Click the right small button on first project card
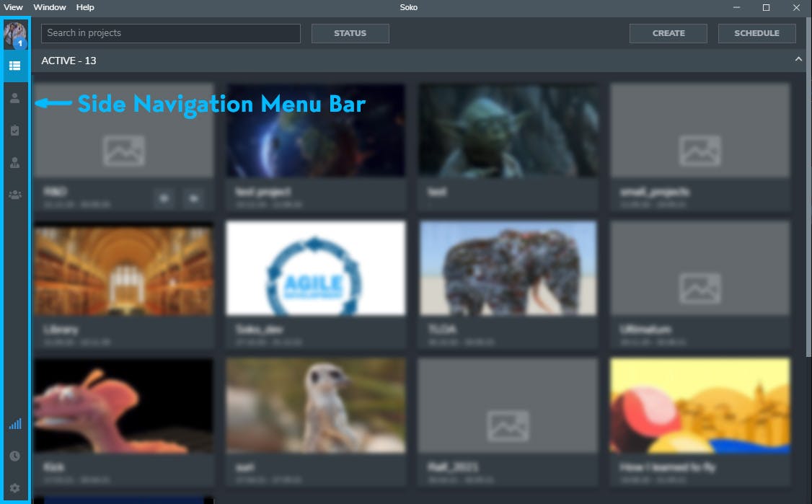 tap(194, 198)
